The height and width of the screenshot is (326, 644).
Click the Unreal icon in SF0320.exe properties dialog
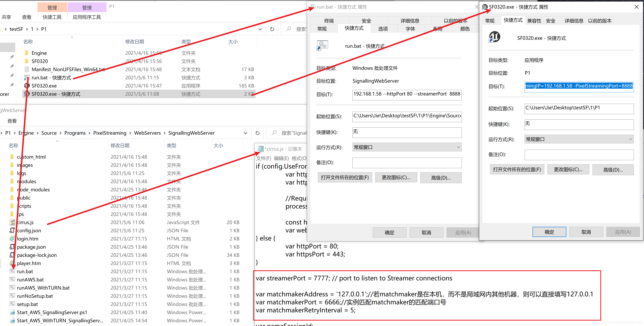[494, 37]
